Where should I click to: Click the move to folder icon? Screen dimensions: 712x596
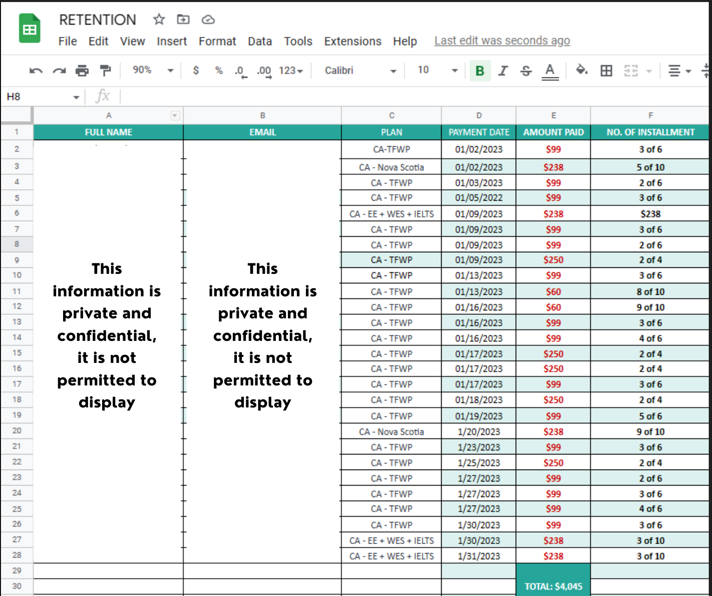point(183,20)
